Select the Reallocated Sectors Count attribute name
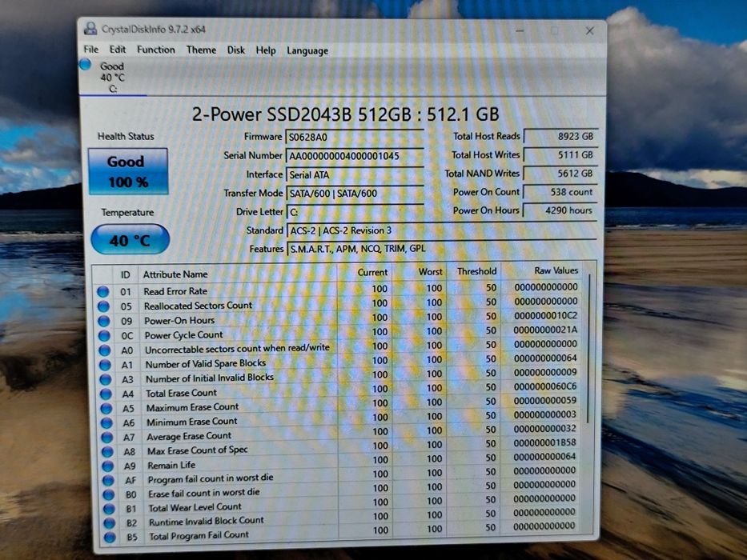 click(198, 306)
